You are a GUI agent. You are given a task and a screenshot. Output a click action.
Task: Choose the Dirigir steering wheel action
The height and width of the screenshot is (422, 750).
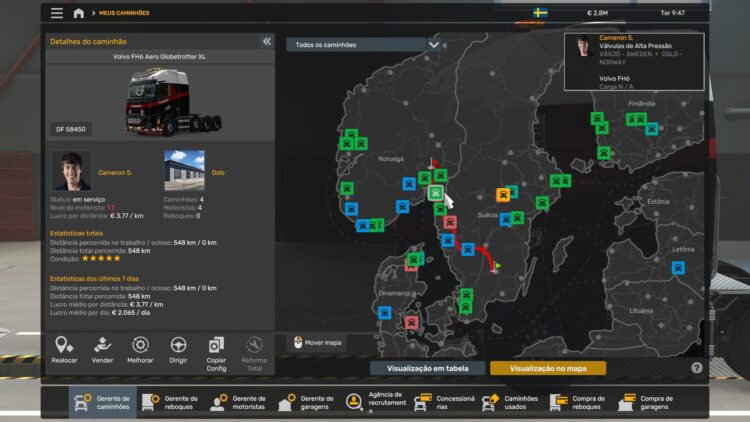point(178,350)
